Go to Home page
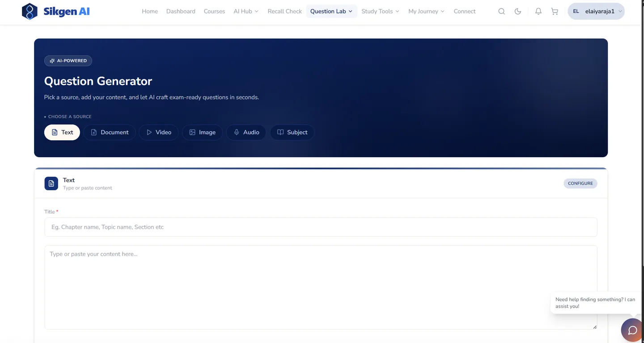This screenshot has height=343, width=644. [x=150, y=12]
